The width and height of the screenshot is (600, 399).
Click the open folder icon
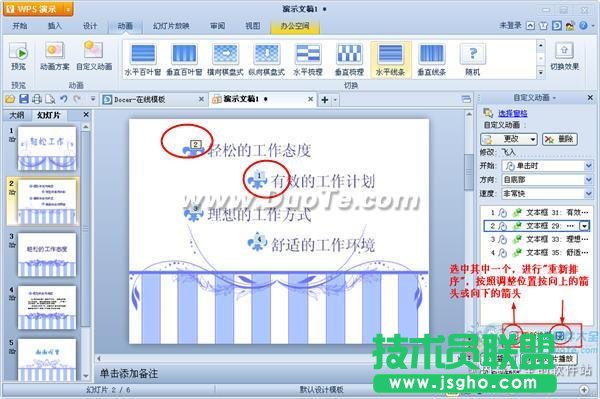click(10, 99)
